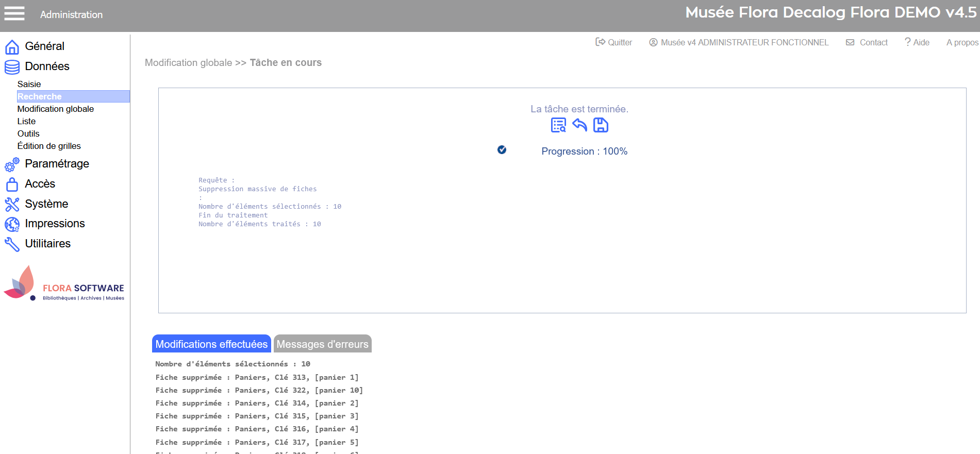Select Édition de grilles in sidebar
The width and height of the screenshot is (980, 454).
[49, 146]
